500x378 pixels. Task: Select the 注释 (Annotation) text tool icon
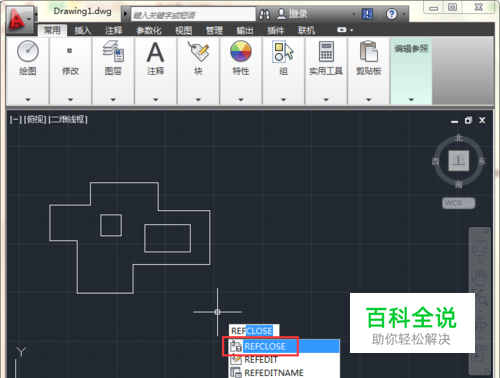[x=155, y=52]
